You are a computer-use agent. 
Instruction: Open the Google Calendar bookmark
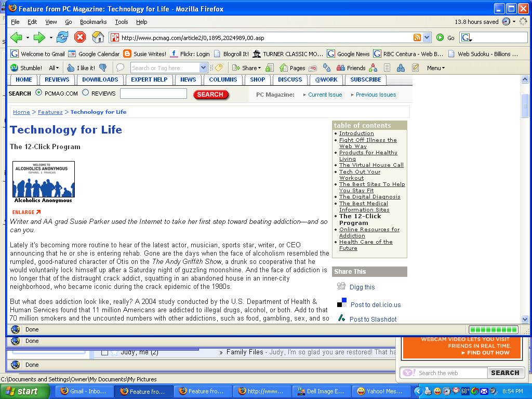tap(94, 54)
